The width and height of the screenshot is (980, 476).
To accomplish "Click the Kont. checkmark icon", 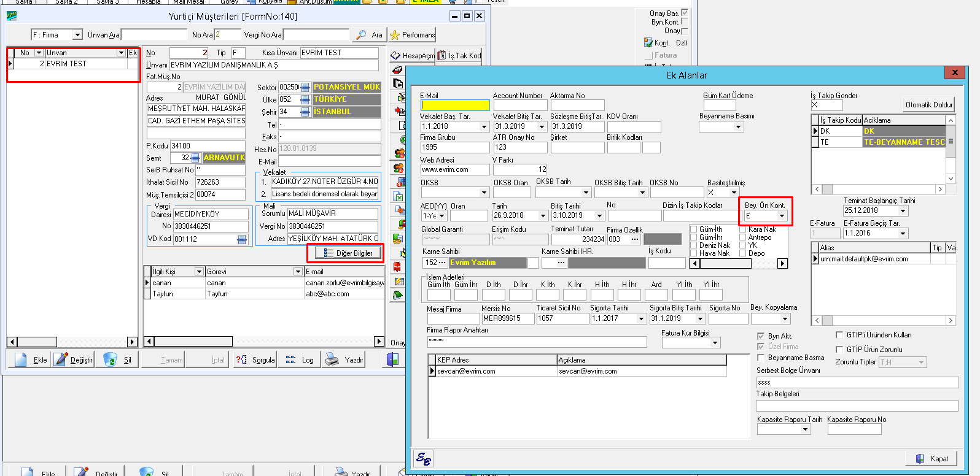I will point(648,42).
